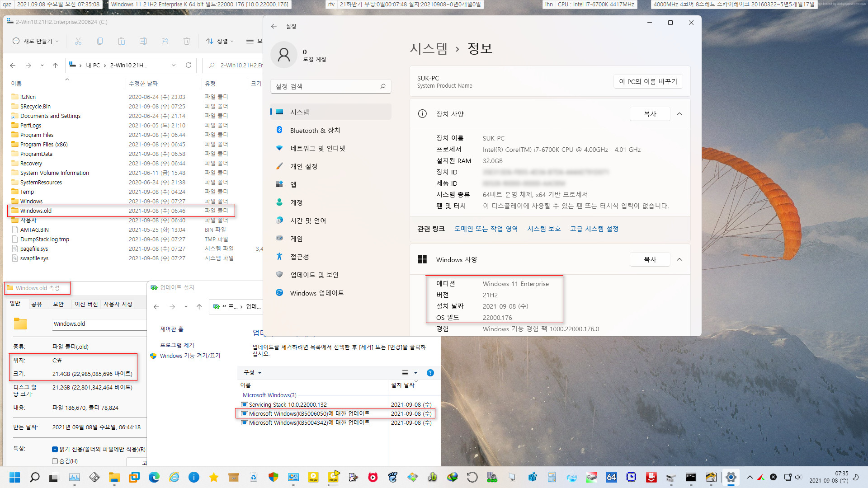Image resolution: width=868 pixels, height=488 pixels.
Task: Click the Copy icon in Explorer toolbar
Action: coord(100,41)
